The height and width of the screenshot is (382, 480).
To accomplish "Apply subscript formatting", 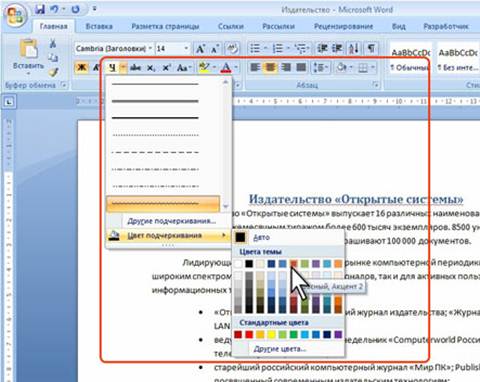I will (151, 68).
